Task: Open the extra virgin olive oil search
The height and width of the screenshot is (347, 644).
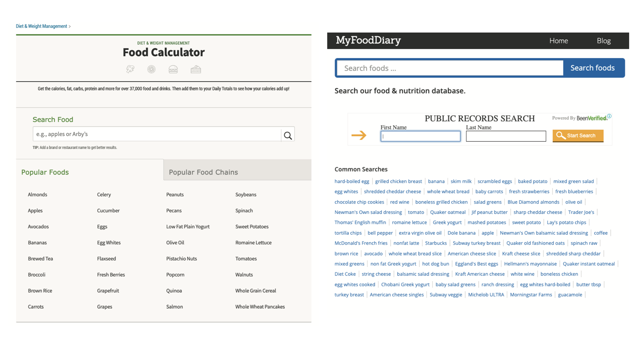Action: click(x=420, y=233)
